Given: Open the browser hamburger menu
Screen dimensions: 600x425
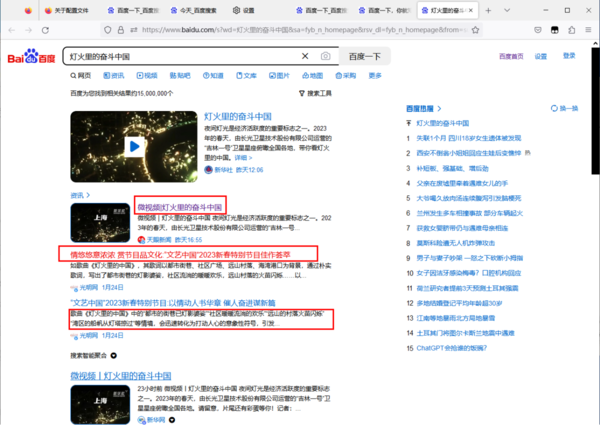Looking at the screenshot, I should 588,32.
